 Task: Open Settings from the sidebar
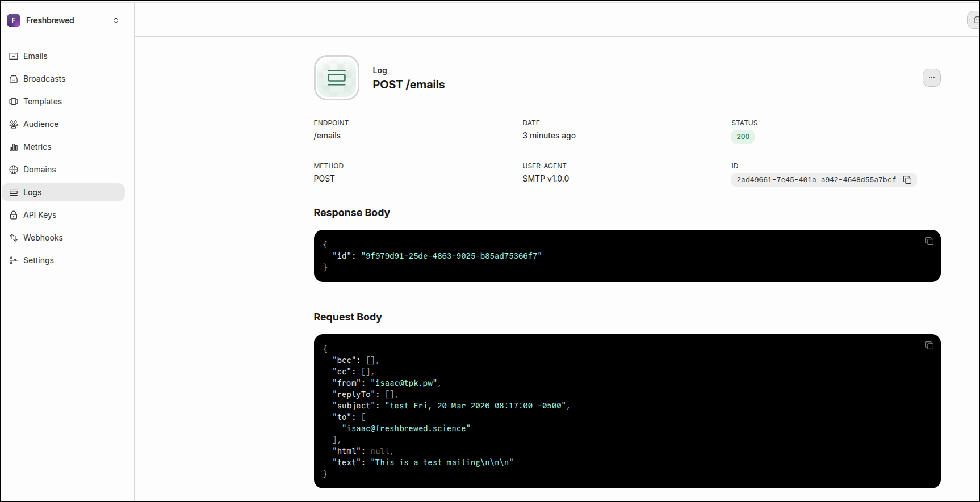[38, 260]
